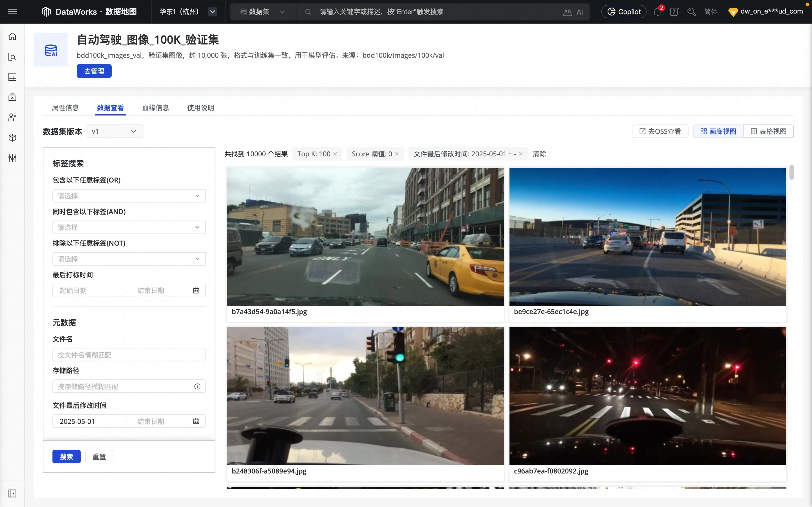Expand the 包含以下任意标签(OR) selector

click(x=129, y=196)
